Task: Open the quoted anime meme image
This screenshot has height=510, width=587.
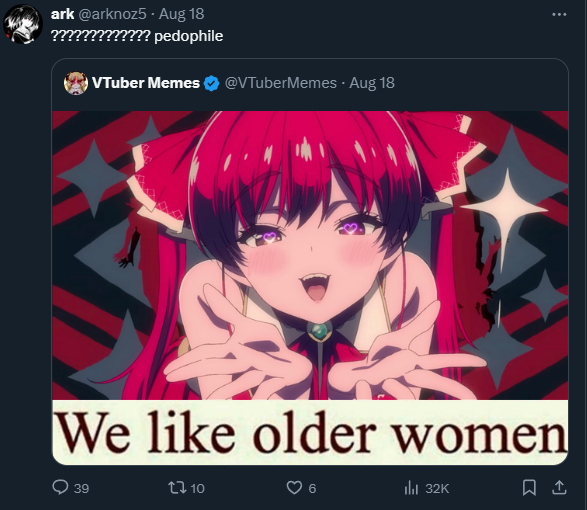Action: 310,288
